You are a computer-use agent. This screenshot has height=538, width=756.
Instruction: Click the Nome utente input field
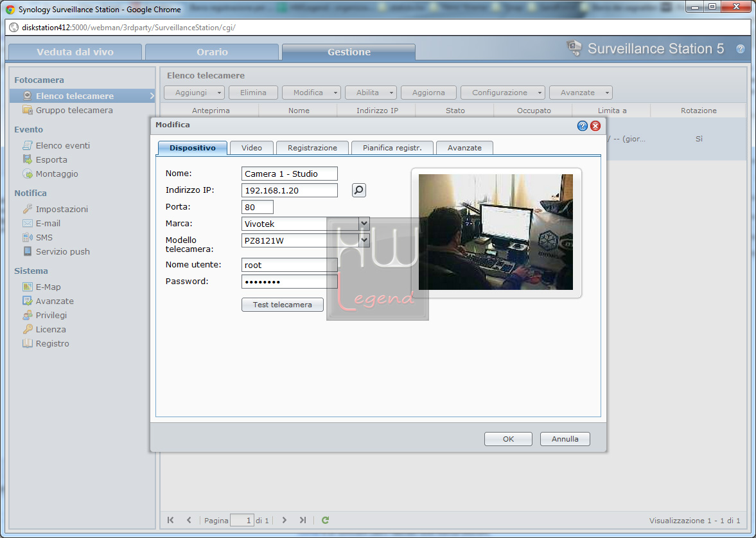tap(289, 264)
